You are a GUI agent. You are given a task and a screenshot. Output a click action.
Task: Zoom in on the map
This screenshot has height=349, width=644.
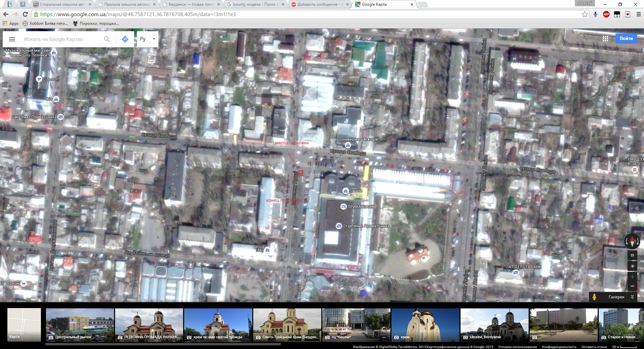[632, 277]
